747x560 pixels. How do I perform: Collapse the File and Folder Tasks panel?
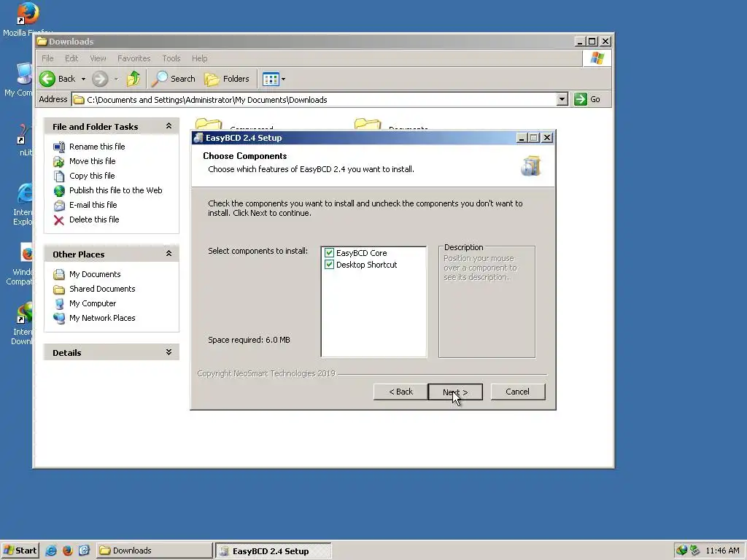(x=169, y=126)
